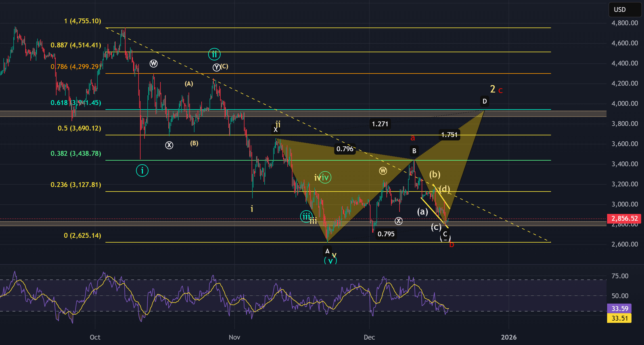
Task: Click the red current price label 2,856.52
Action: tap(624, 218)
